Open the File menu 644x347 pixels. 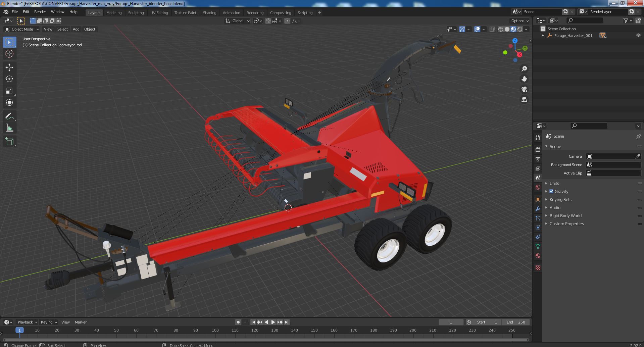(x=15, y=12)
